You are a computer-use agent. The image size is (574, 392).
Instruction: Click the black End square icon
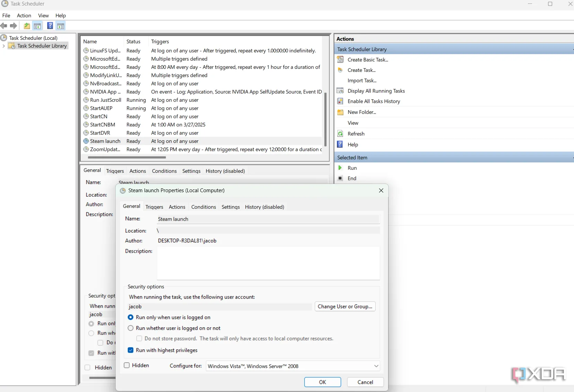point(340,178)
